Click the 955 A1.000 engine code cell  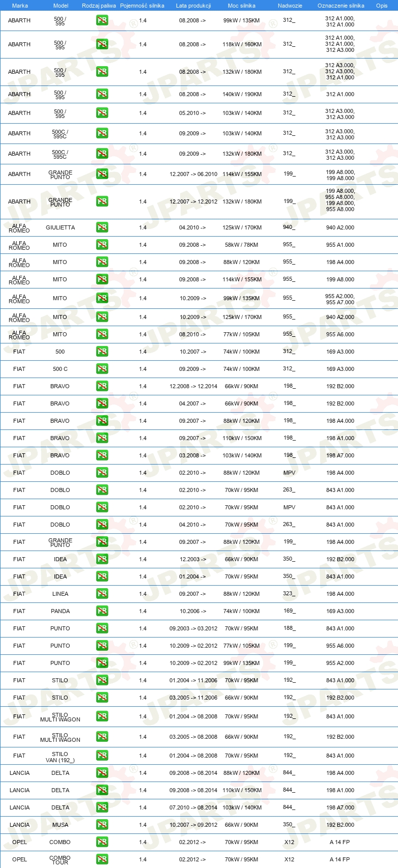click(340, 245)
